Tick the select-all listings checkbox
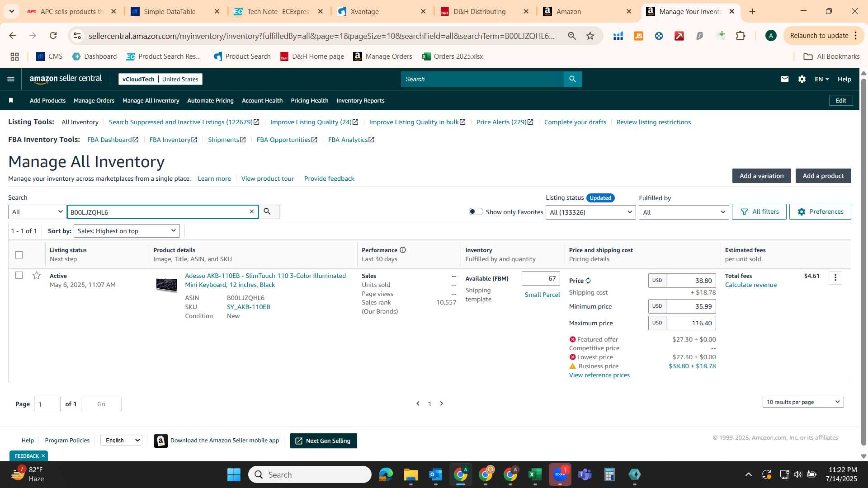This screenshot has width=868, height=488. point(19,255)
